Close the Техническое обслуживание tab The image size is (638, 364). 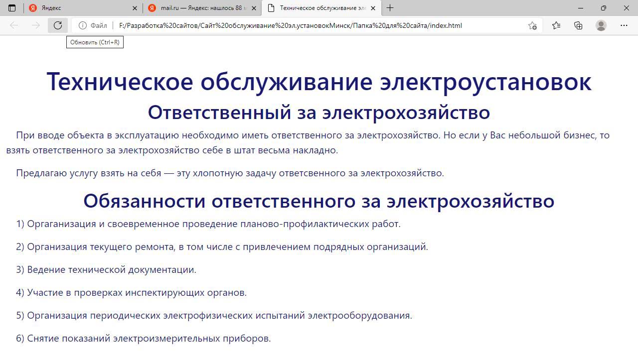373,8
